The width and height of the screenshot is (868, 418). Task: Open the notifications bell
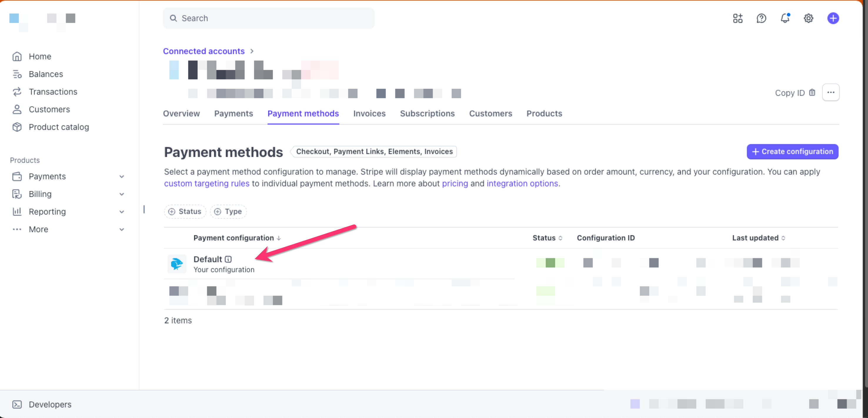pos(785,18)
